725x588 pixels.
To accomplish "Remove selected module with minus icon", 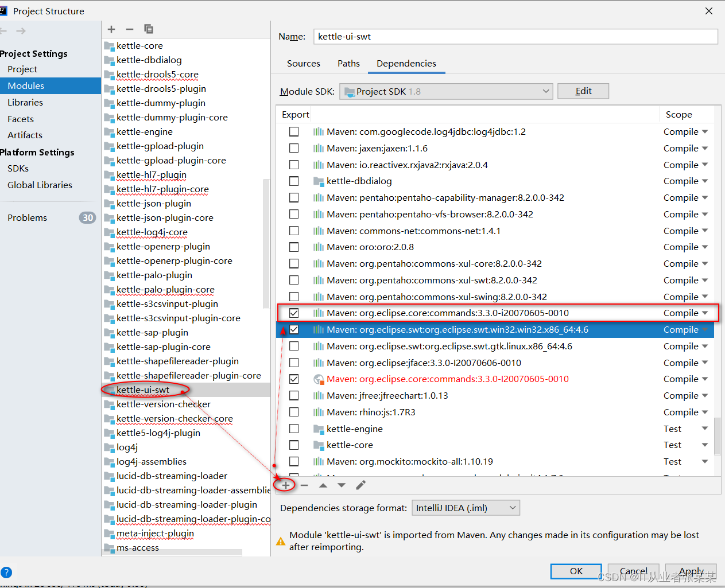I will tap(130, 29).
